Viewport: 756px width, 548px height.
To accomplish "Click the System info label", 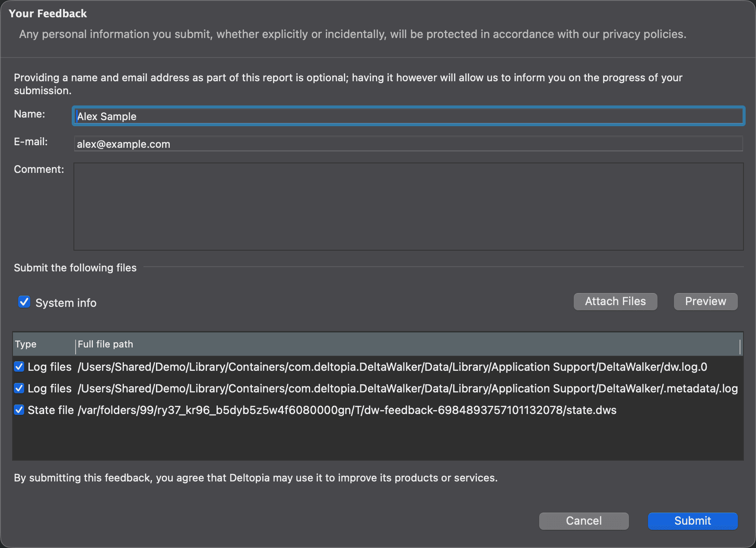I will coord(66,303).
